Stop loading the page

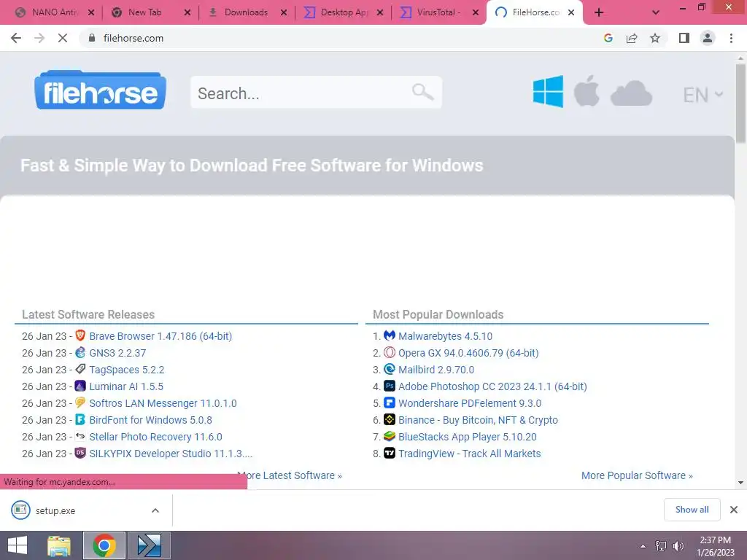click(63, 38)
